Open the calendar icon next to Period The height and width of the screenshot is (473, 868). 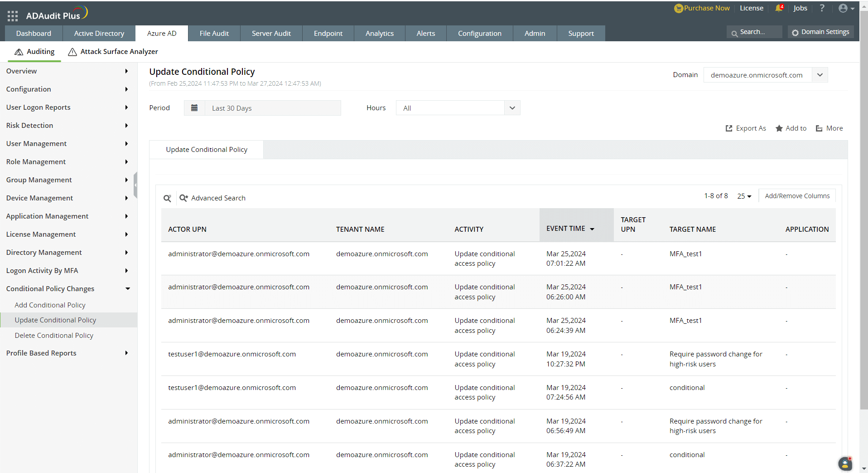[x=194, y=107]
